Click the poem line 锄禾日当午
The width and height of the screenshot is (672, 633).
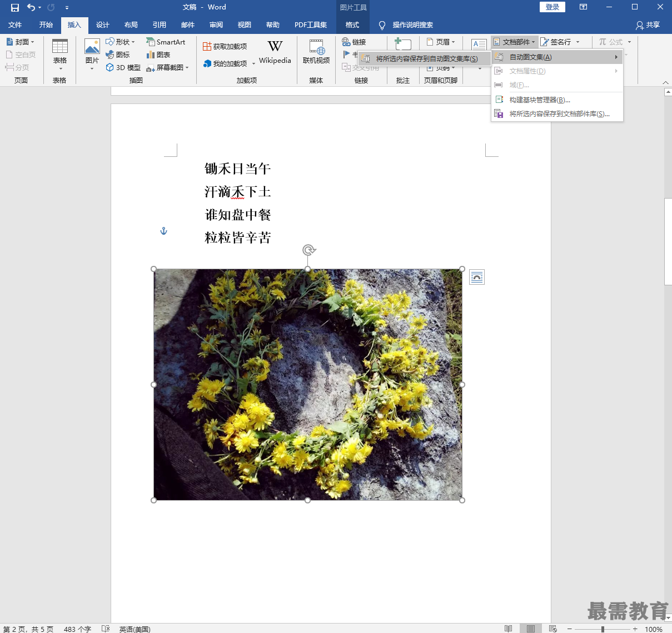pos(238,169)
